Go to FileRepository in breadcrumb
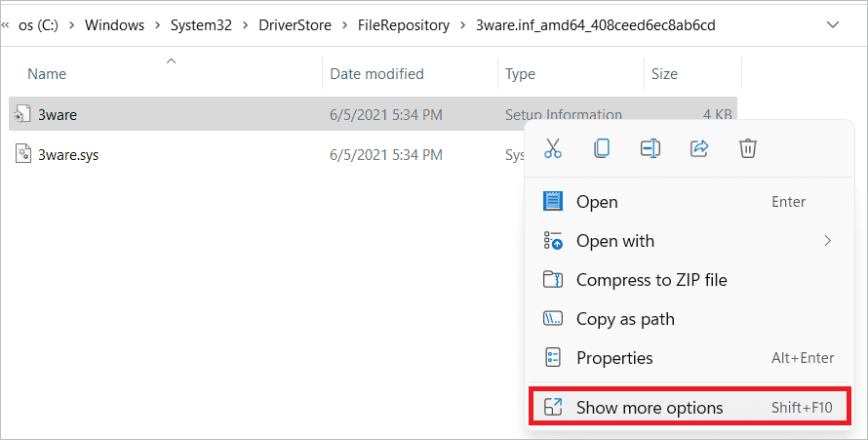 (x=404, y=25)
